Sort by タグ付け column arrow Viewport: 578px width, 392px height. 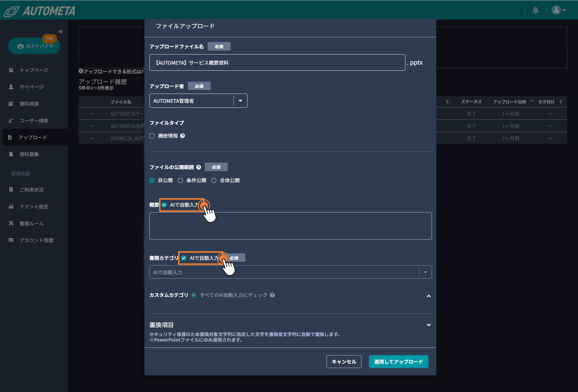click(x=561, y=101)
